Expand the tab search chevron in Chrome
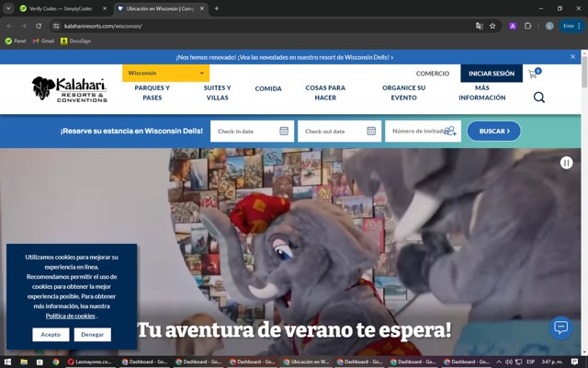Image resolution: width=588 pixels, height=368 pixels. coord(8,8)
